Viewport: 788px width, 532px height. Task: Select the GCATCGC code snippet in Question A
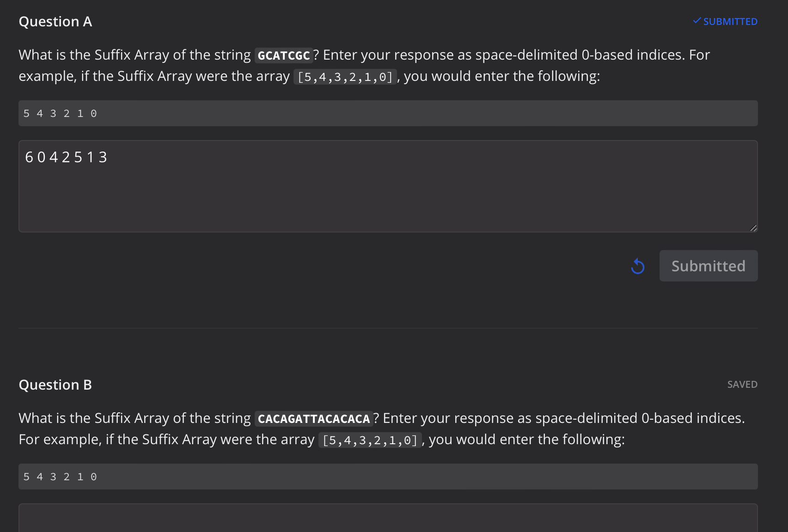click(x=283, y=55)
